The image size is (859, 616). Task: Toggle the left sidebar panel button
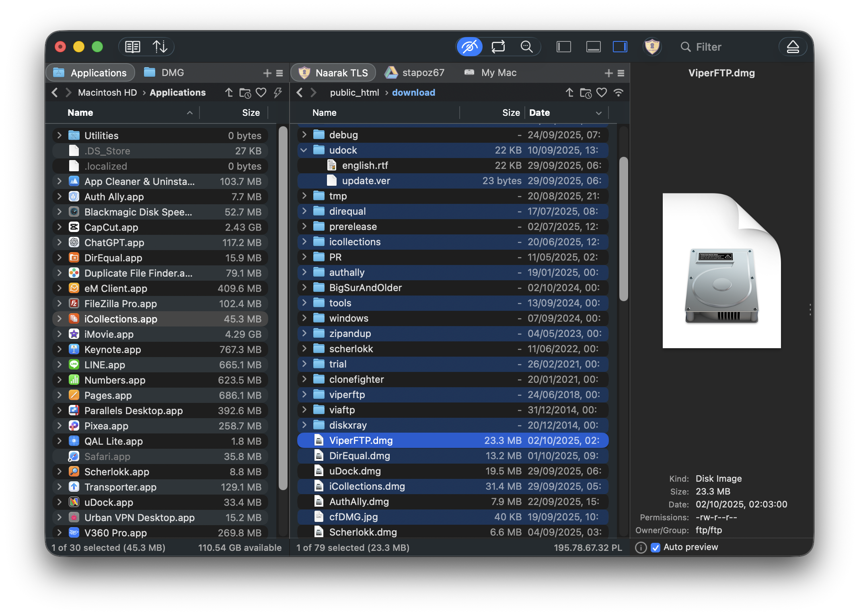pyautogui.click(x=563, y=47)
